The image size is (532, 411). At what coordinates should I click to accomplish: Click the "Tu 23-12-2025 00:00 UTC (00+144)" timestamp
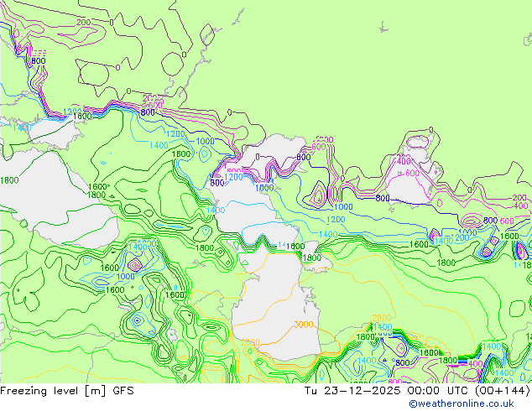(x=417, y=391)
